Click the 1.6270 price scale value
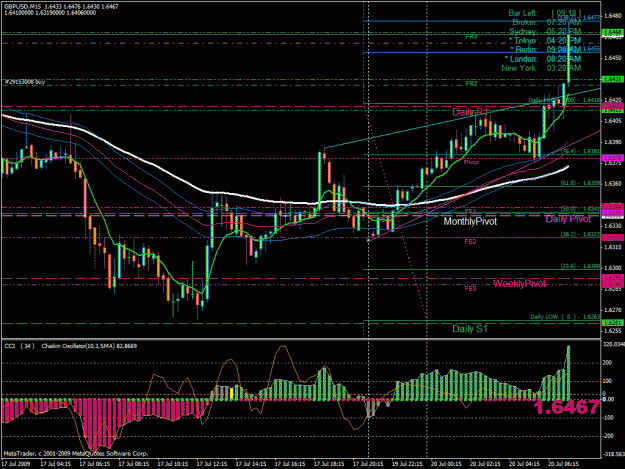Screen dimensions: 625x469 [x=613, y=310]
